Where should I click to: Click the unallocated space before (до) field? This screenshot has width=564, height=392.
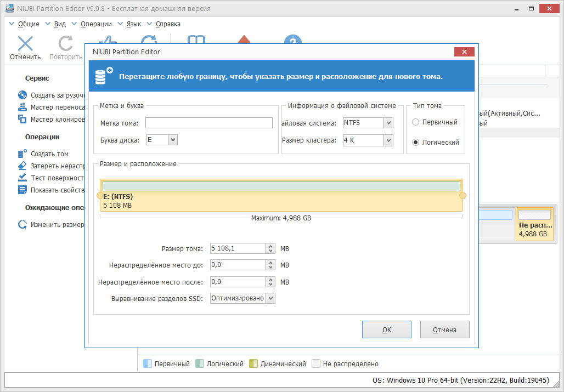click(x=238, y=265)
